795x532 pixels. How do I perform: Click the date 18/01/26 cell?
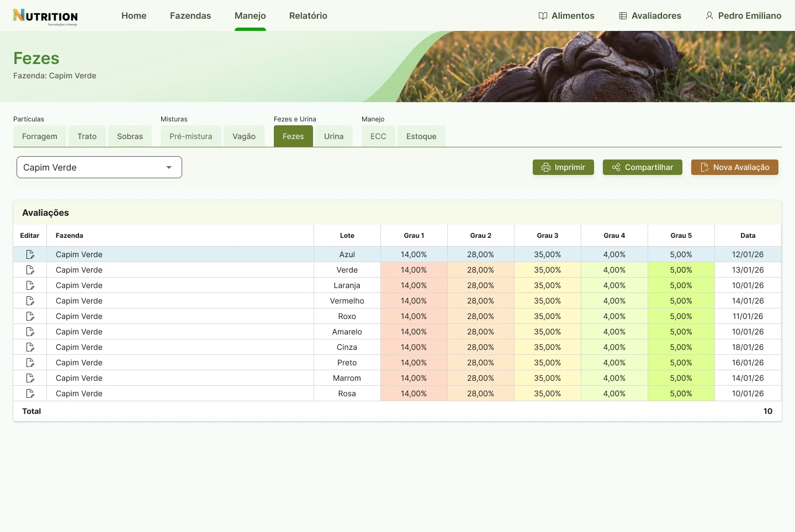click(x=748, y=347)
